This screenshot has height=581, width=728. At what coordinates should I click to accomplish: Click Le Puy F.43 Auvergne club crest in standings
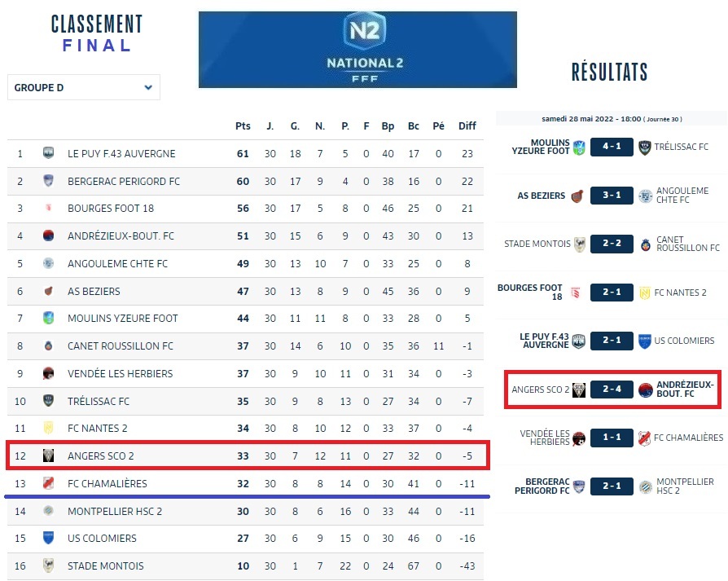tap(49, 153)
